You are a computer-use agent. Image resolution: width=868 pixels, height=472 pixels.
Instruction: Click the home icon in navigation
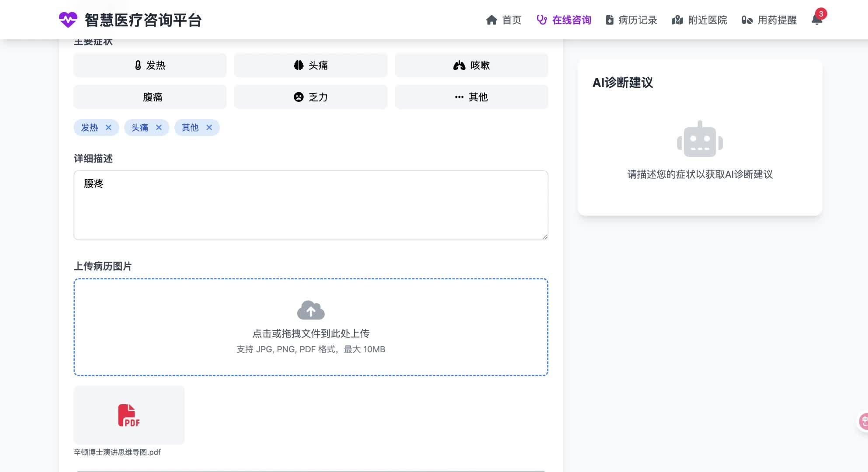pos(492,20)
